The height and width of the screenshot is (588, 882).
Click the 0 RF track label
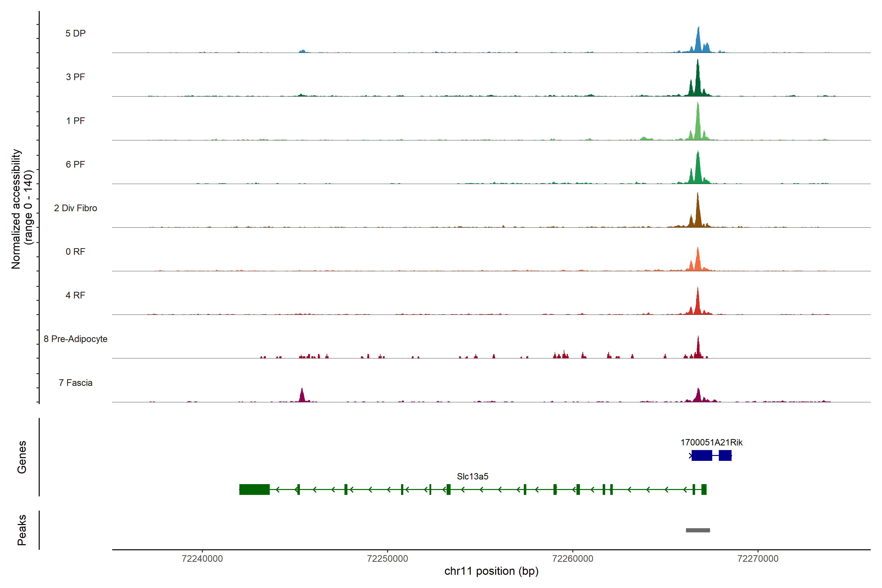(x=75, y=252)
